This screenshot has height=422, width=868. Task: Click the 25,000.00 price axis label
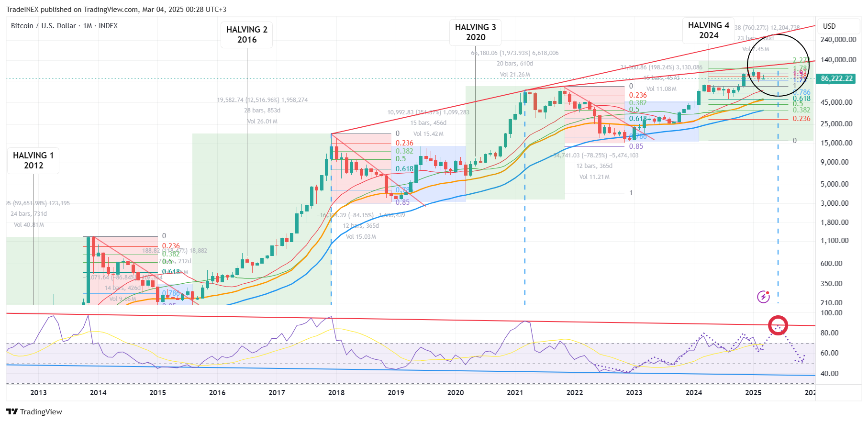[x=836, y=124]
